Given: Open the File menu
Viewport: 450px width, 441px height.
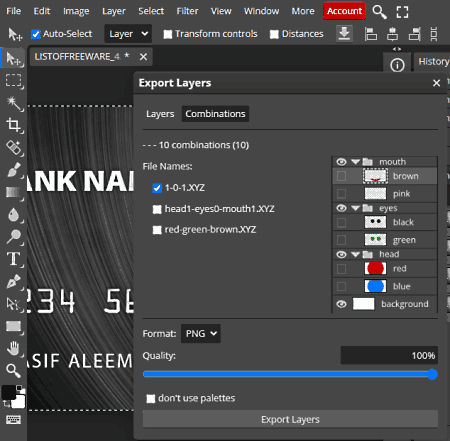Looking at the screenshot, I should click(x=14, y=11).
